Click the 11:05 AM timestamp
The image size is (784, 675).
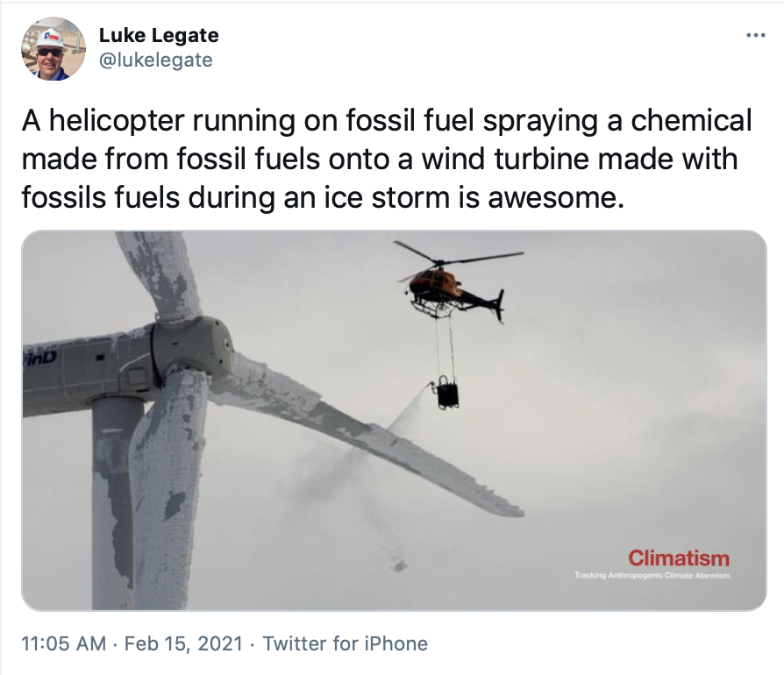tap(63, 643)
